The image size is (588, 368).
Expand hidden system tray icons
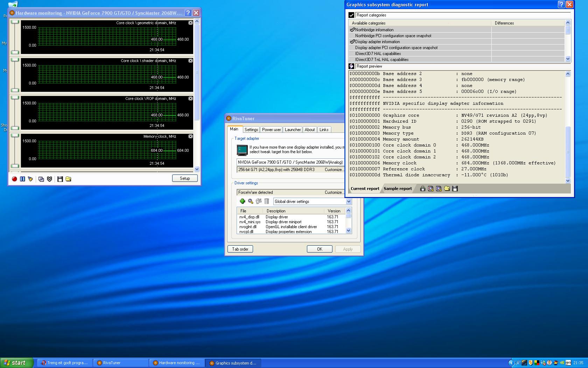[511, 363]
